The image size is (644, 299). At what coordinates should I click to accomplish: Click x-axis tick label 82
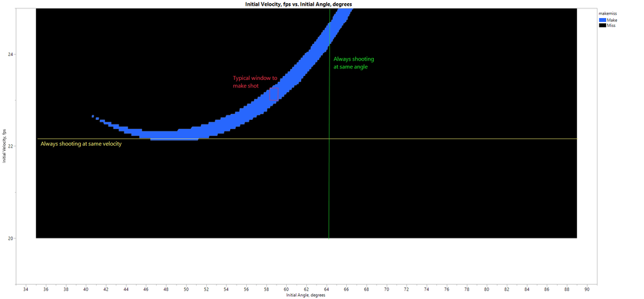pyautogui.click(x=507, y=289)
